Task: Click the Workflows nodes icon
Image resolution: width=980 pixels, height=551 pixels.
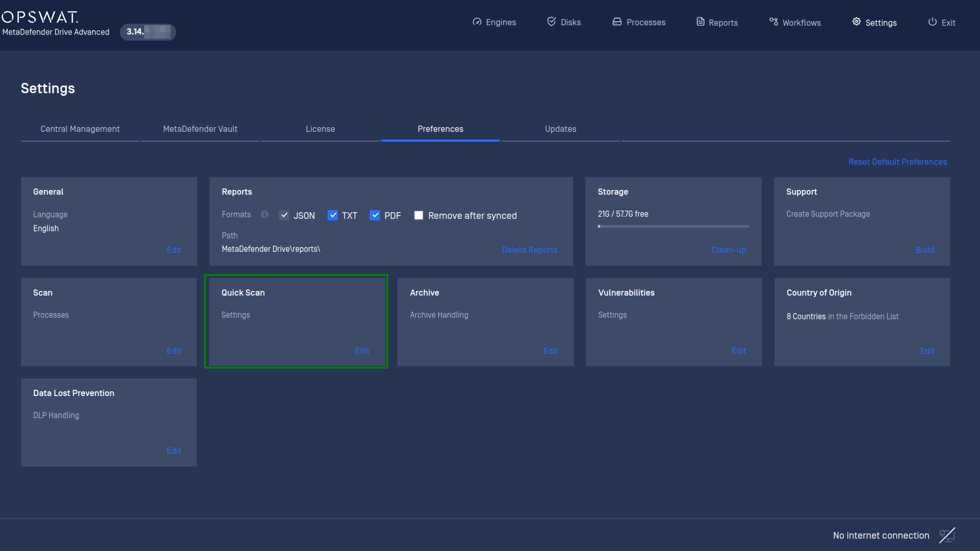Action: [773, 22]
